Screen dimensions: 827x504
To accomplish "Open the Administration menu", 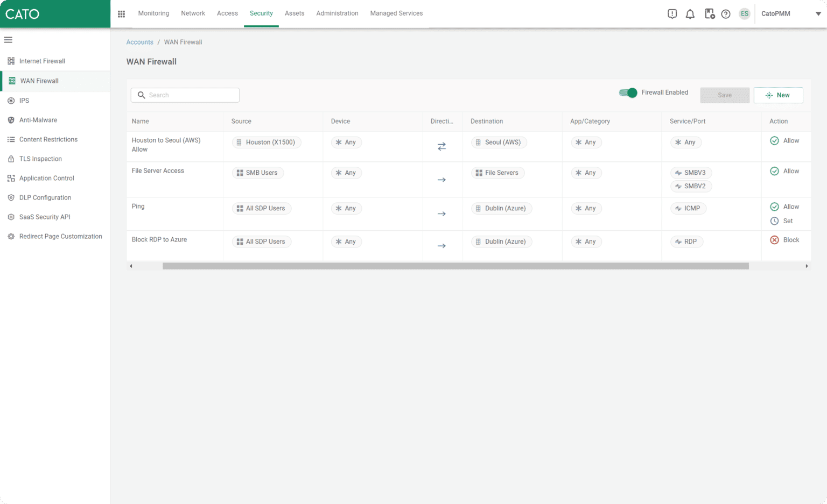I will tap(337, 13).
